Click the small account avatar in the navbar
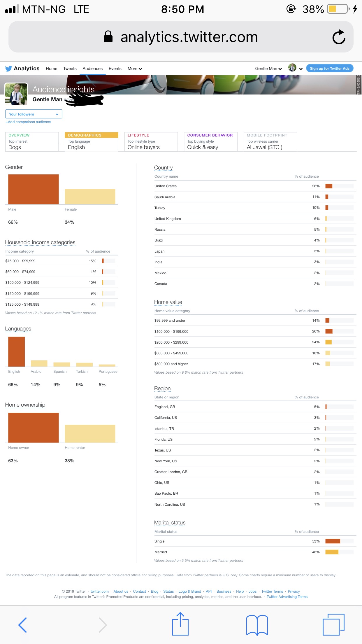The width and height of the screenshot is (362, 644). (292, 68)
